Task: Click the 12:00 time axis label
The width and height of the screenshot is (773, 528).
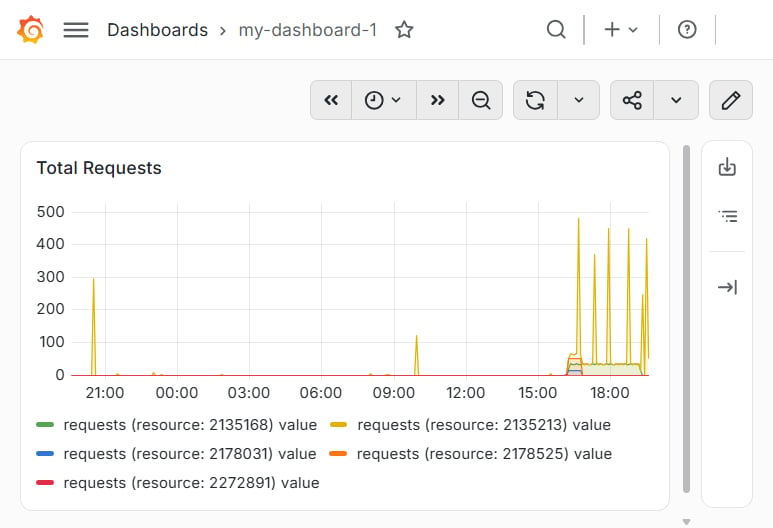Action: (x=465, y=392)
